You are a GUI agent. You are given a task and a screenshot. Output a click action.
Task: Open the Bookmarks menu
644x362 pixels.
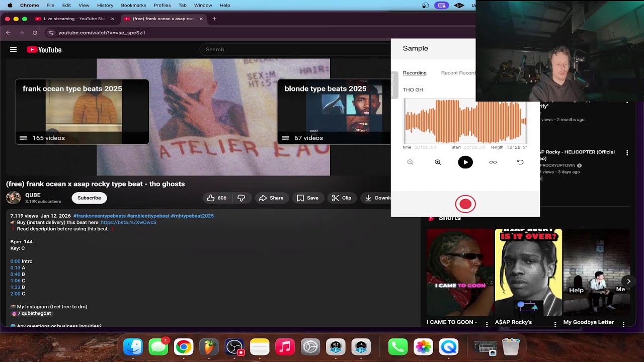tap(133, 5)
